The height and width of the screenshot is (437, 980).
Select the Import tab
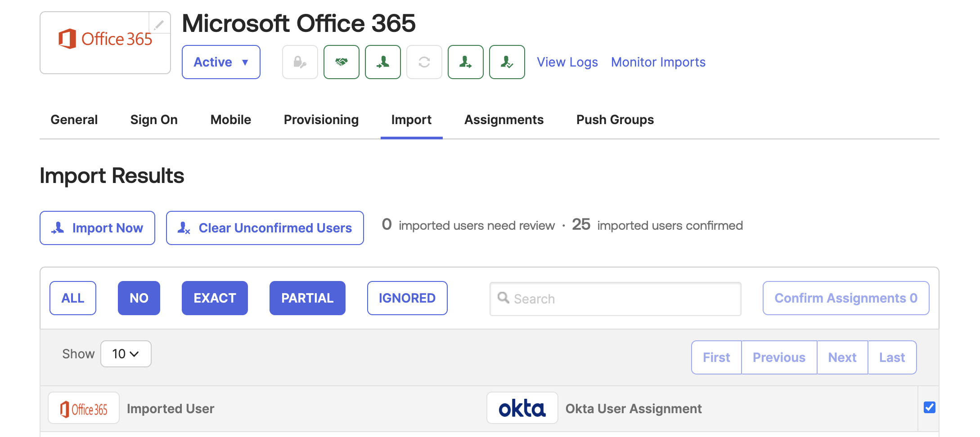click(x=411, y=120)
